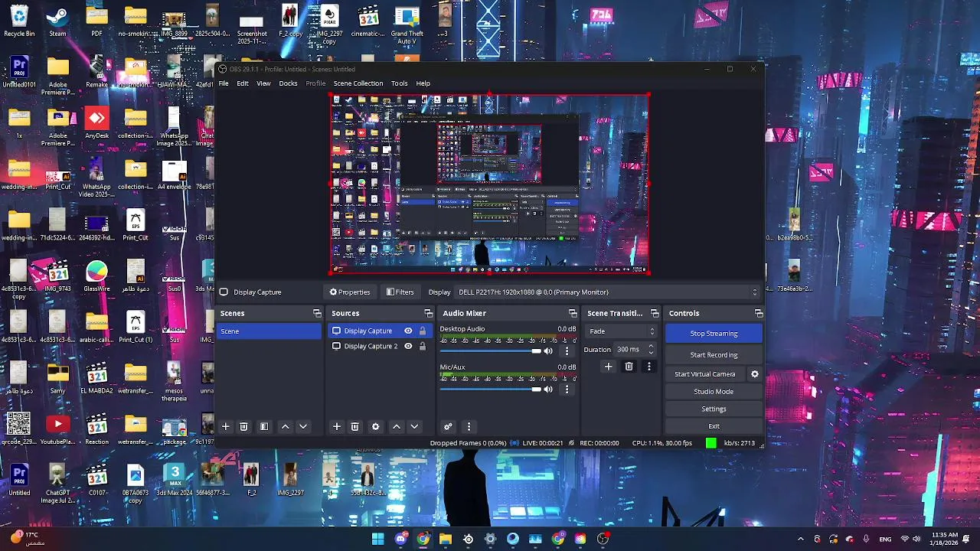The height and width of the screenshot is (551, 980).
Task: Add a new source with plus icon
Action: point(336,426)
